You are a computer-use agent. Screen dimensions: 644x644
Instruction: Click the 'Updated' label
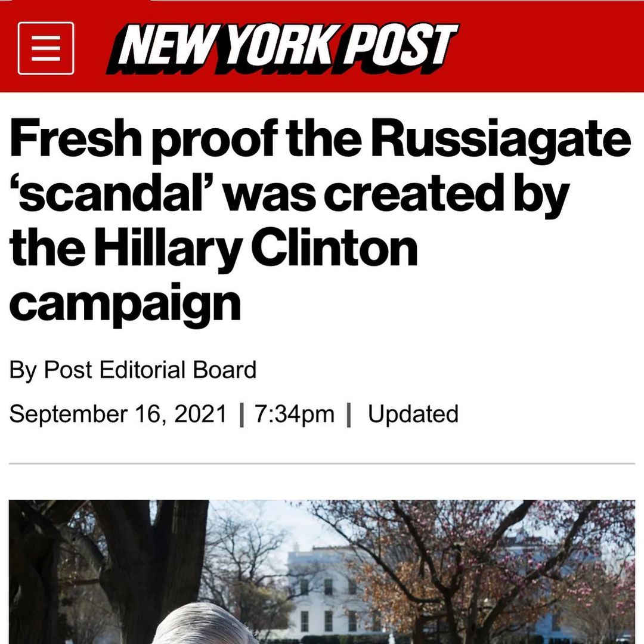pos(413,414)
